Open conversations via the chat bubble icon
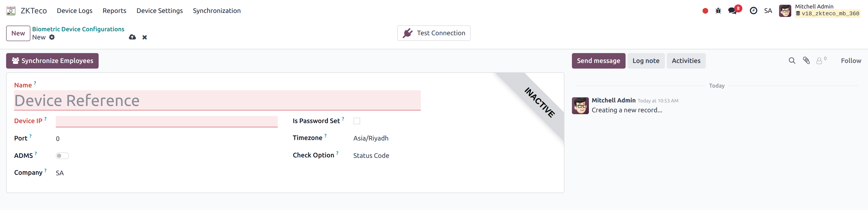 coord(732,10)
